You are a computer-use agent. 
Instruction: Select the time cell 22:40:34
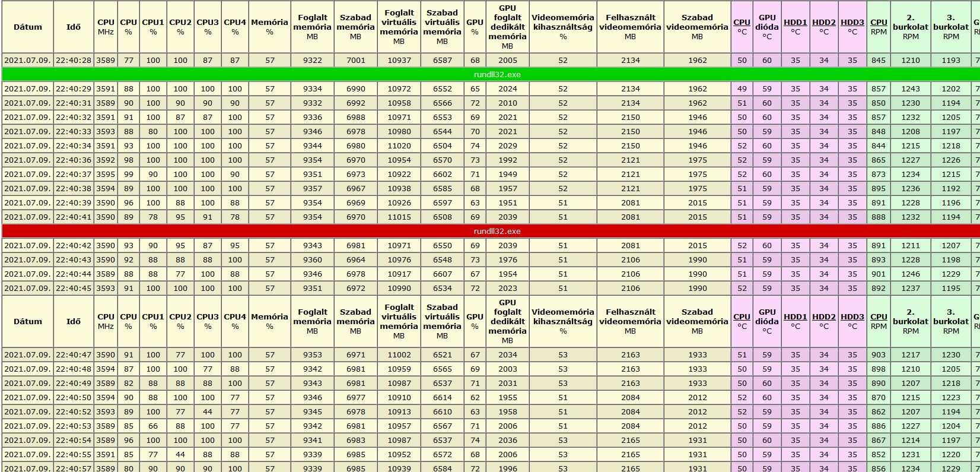[74, 146]
